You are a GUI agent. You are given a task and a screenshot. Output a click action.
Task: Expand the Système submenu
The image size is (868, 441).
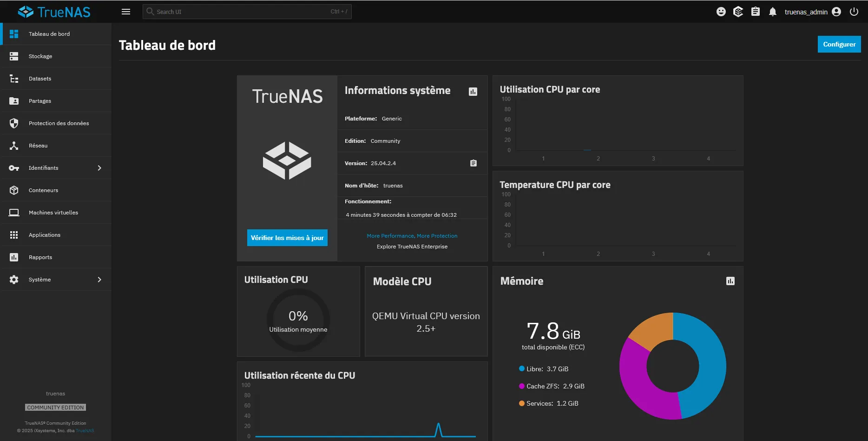pos(99,280)
